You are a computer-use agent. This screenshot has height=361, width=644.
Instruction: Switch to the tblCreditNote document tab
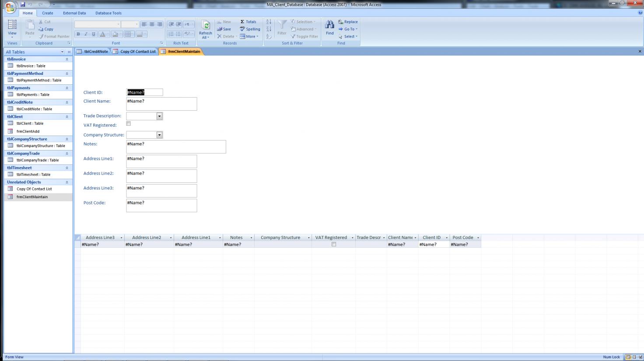[x=93, y=52]
